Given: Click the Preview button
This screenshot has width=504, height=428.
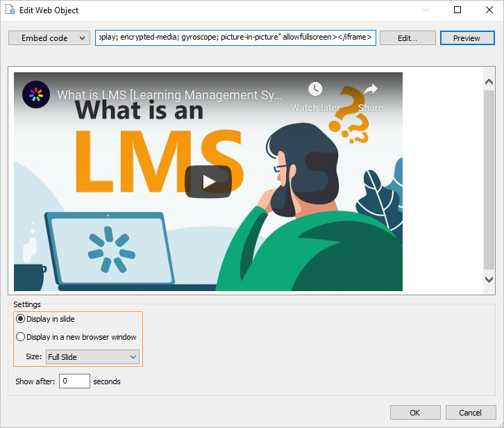Looking at the screenshot, I should coord(467,38).
